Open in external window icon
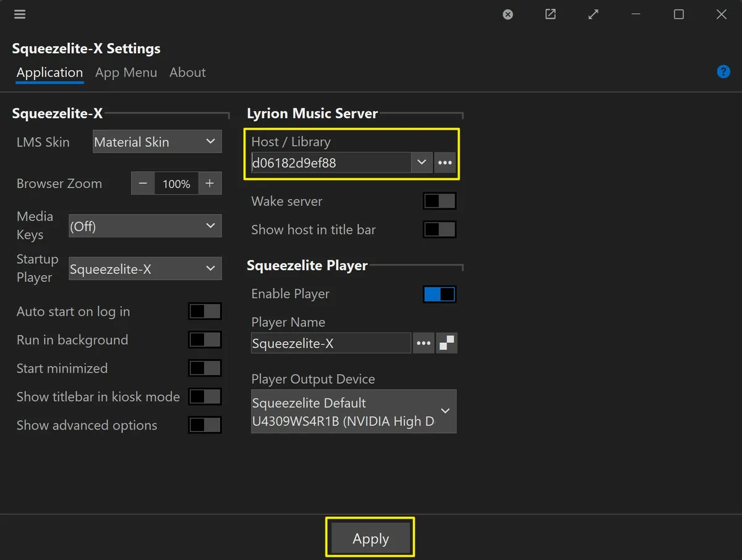The width and height of the screenshot is (742, 560). pos(550,14)
